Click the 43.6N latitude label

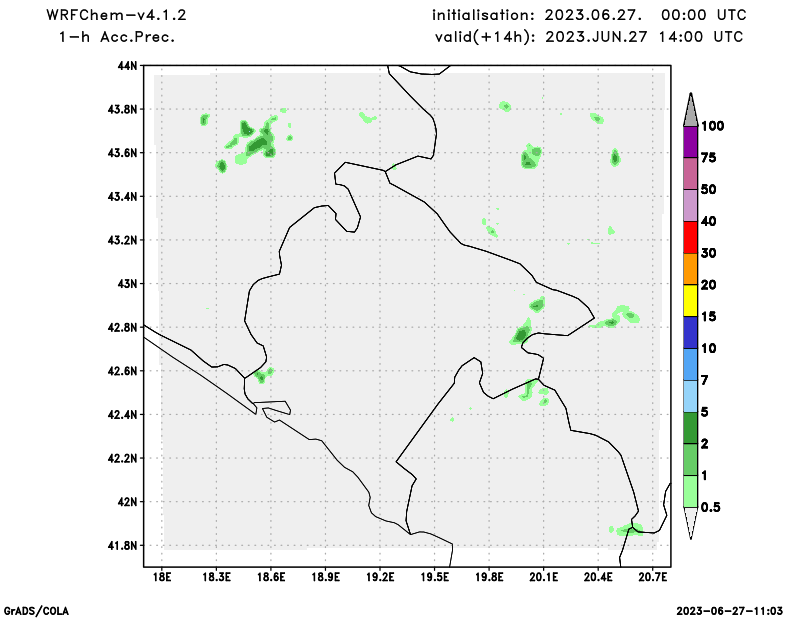pos(122,153)
